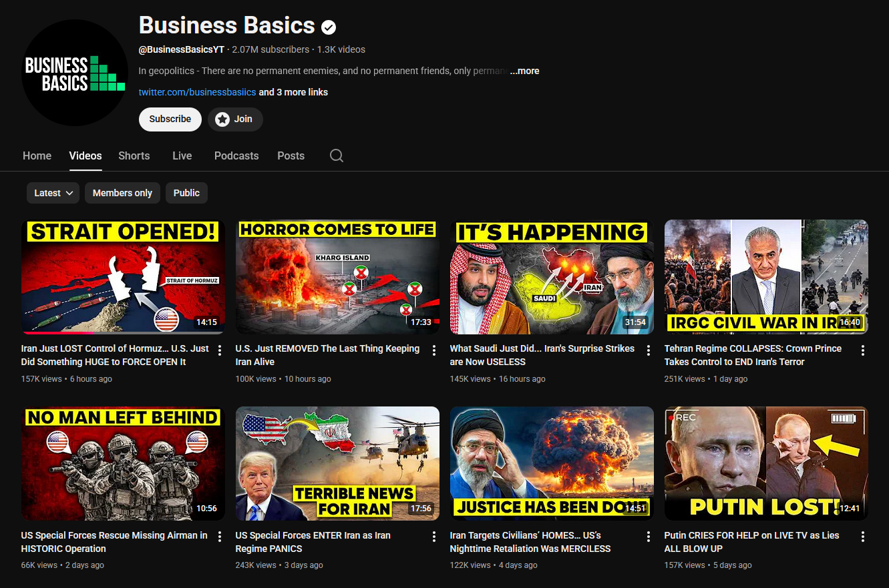This screenshot has height=588, width=889.
Task: Open the channel search magnifier icon
Action: (x=337, y=156)
